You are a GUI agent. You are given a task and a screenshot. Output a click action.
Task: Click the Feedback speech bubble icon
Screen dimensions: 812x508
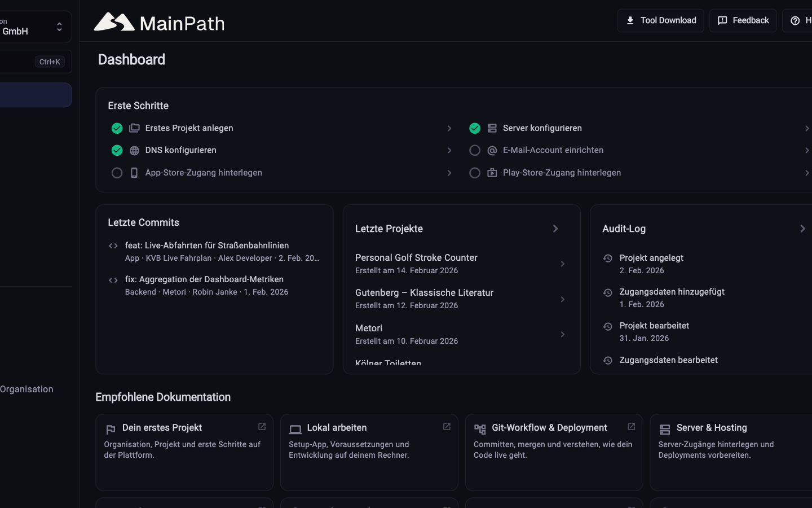click(x=722, y=20)
